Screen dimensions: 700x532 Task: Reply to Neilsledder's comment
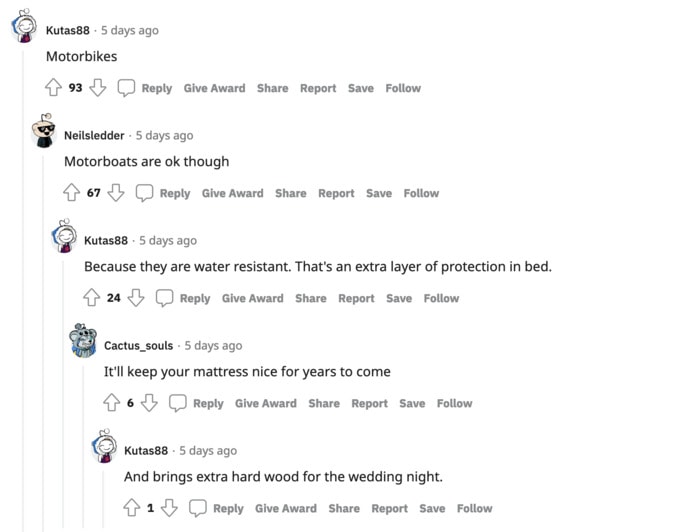coord(175,193)
